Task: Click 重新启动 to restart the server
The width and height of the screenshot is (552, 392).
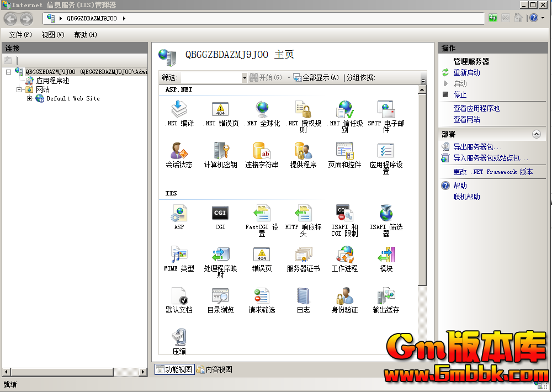Action: pos(466,73)
